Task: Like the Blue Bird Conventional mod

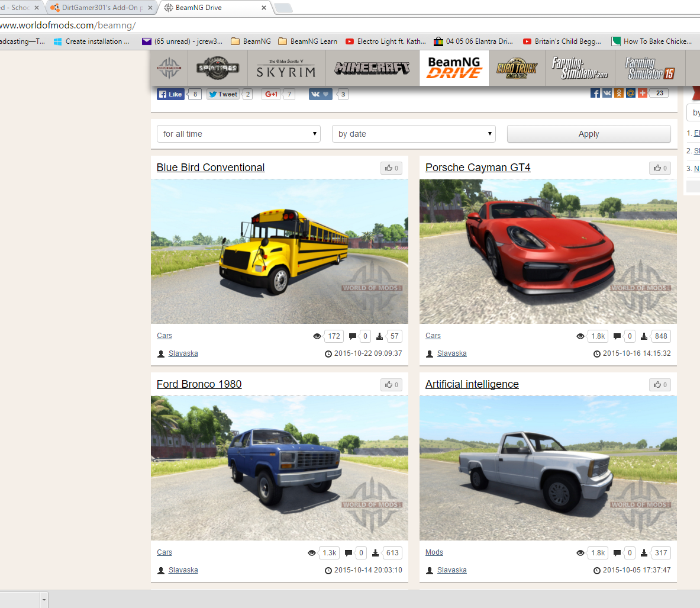Action: click(x=392, y=168)
